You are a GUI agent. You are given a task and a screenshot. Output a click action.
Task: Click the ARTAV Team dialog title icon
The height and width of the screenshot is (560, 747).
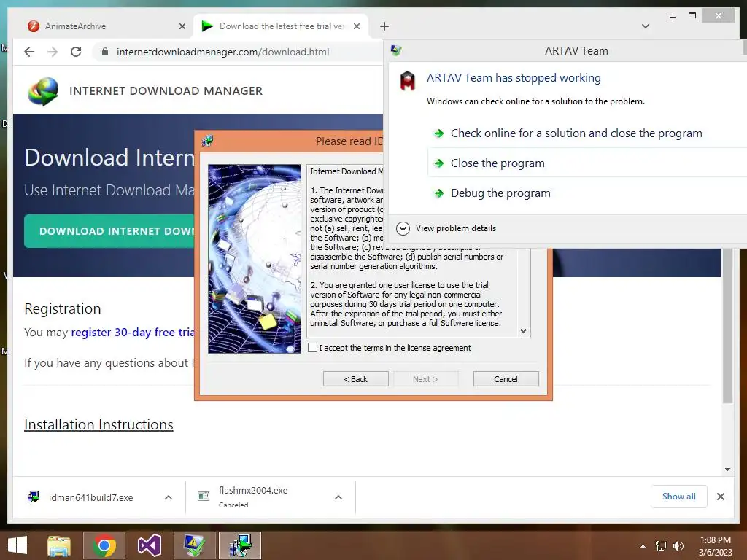pos(396,50)
